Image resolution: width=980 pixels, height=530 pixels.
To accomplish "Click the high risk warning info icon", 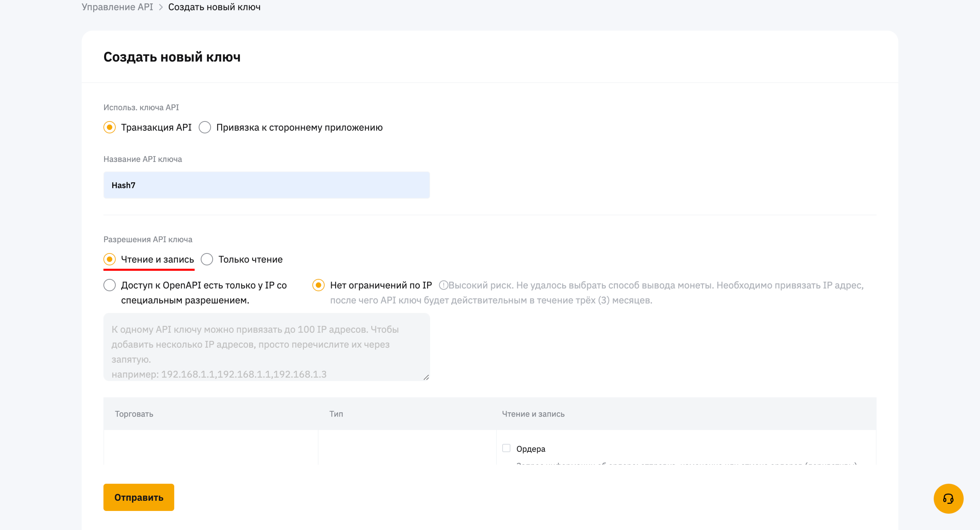I will coord(443,285).
